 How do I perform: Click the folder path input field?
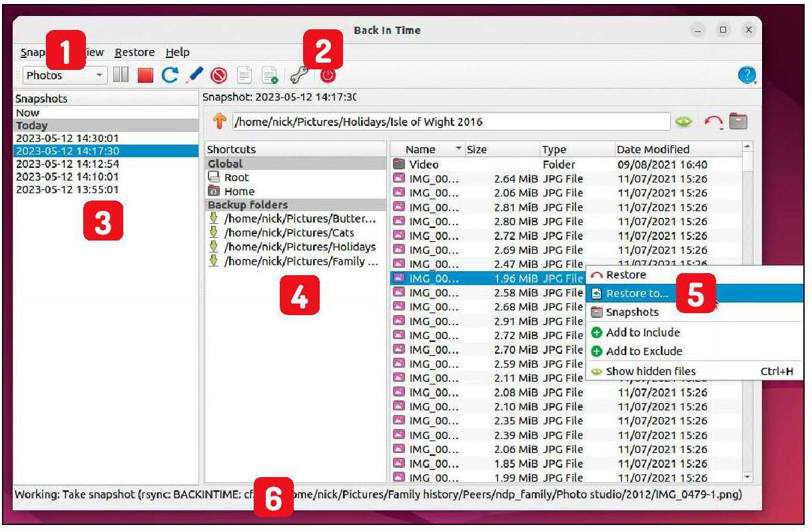coord(450,122)
